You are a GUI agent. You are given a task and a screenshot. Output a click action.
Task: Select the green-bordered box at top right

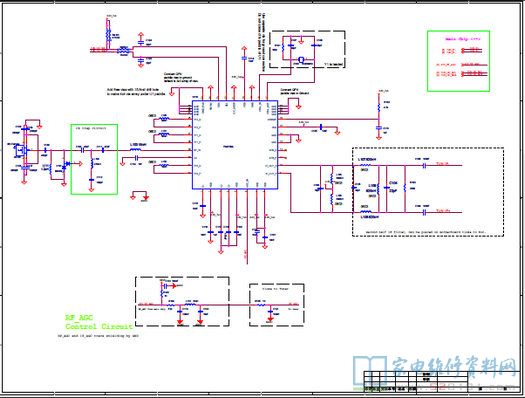[x=458, y=61]
